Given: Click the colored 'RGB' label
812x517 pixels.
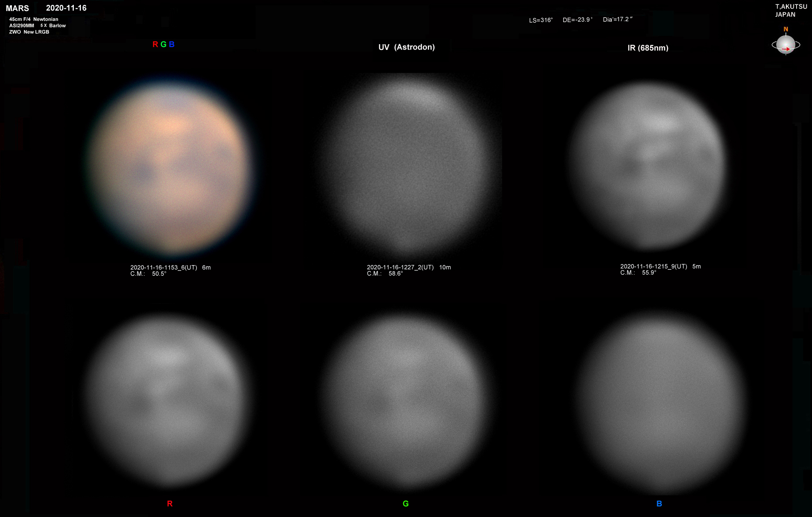Looking at the screenshot, I should pyautogui.click(x=164, y=44).
